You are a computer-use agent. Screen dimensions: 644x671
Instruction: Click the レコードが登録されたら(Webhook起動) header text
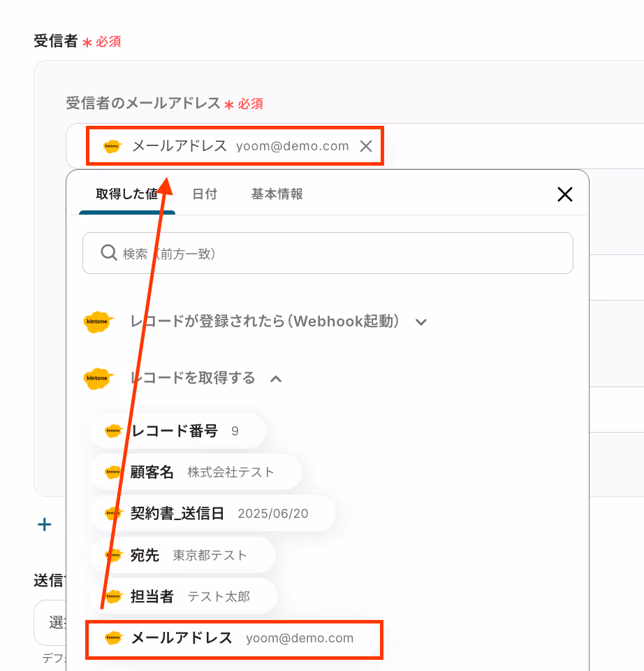coord(265,322)
